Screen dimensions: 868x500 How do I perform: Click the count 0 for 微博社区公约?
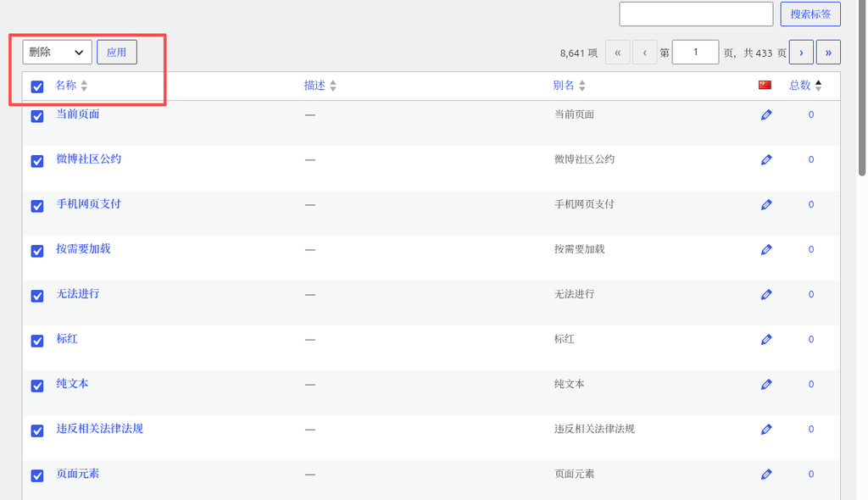click(x=811, y=159)
